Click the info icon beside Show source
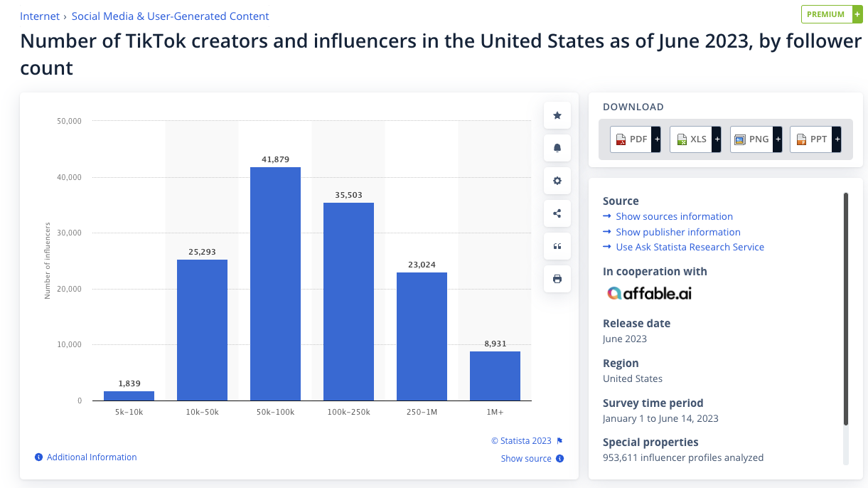Viewport: 868px width, 488px height. 560,459
